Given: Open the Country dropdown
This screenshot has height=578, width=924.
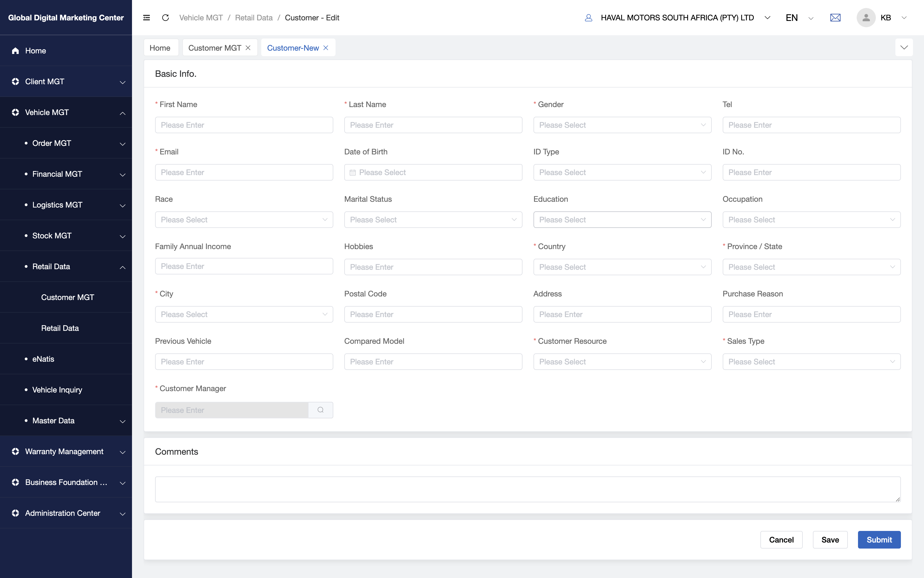Looking at the screenshot, I should [x=622, y=267].
